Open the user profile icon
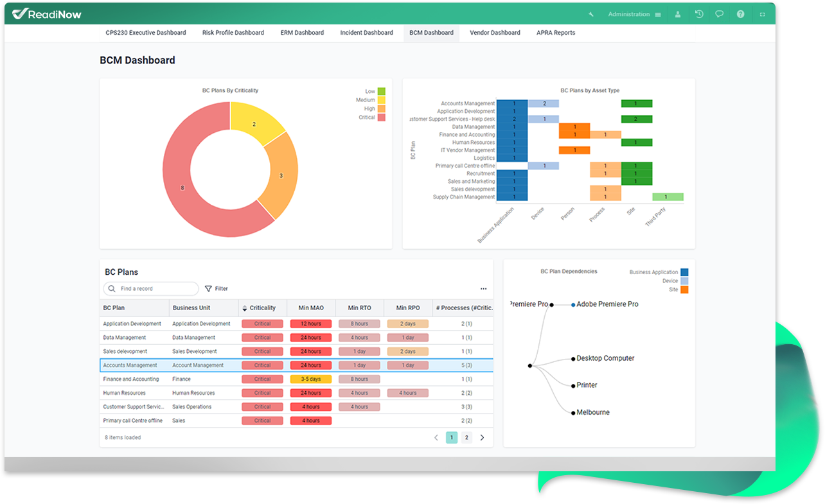 [x=678, y=14]
